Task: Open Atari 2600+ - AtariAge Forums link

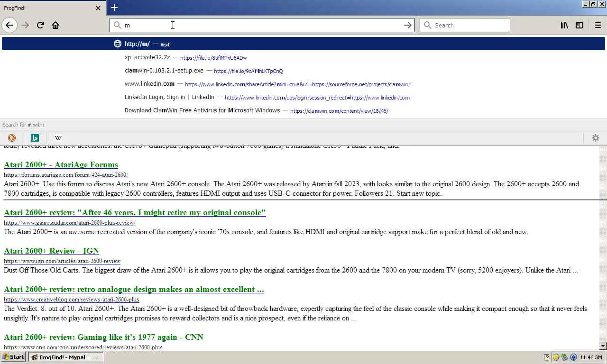Action: pos(61,164)
